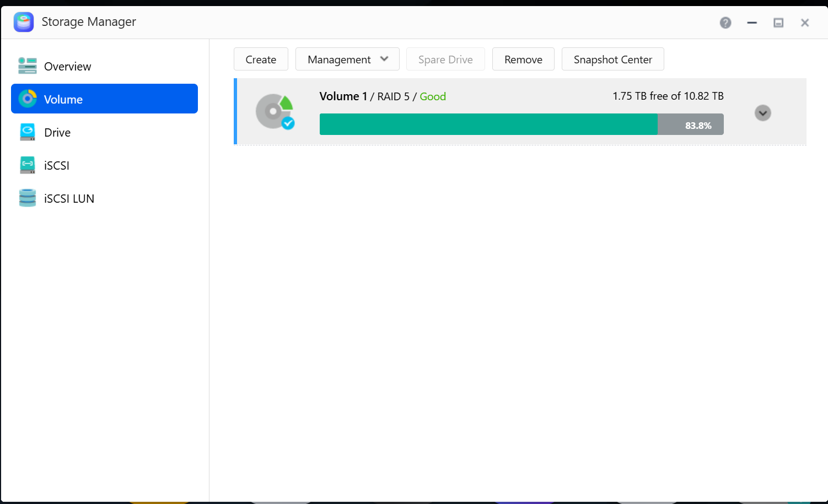Screen dimensions: 828x504
Task: Click the Create button
Action: click(261, 59)
